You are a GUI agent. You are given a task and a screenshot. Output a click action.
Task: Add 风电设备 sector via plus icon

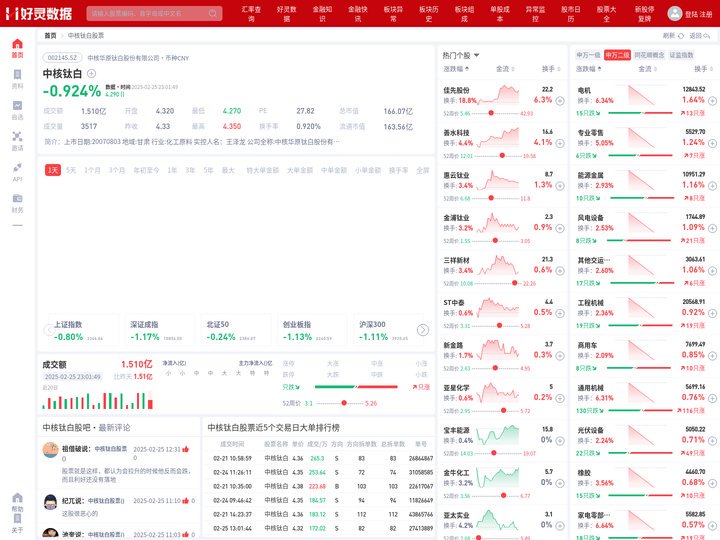(712, 228)
